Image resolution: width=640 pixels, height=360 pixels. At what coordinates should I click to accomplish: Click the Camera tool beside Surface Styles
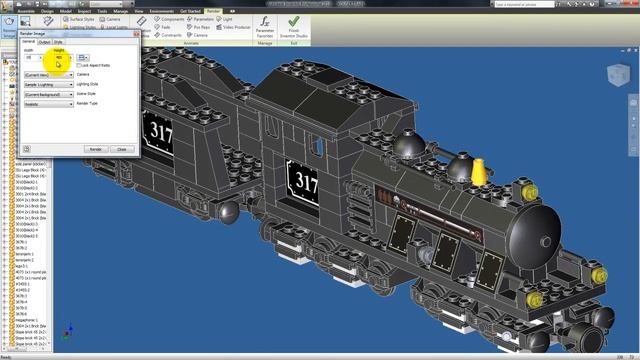coord(110,19)
